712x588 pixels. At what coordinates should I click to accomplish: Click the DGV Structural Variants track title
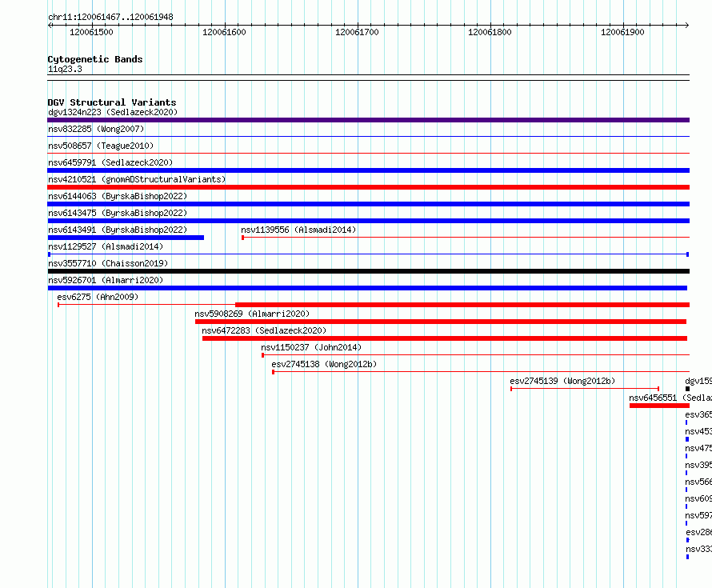pyautogui.click(x=112, y=102)
